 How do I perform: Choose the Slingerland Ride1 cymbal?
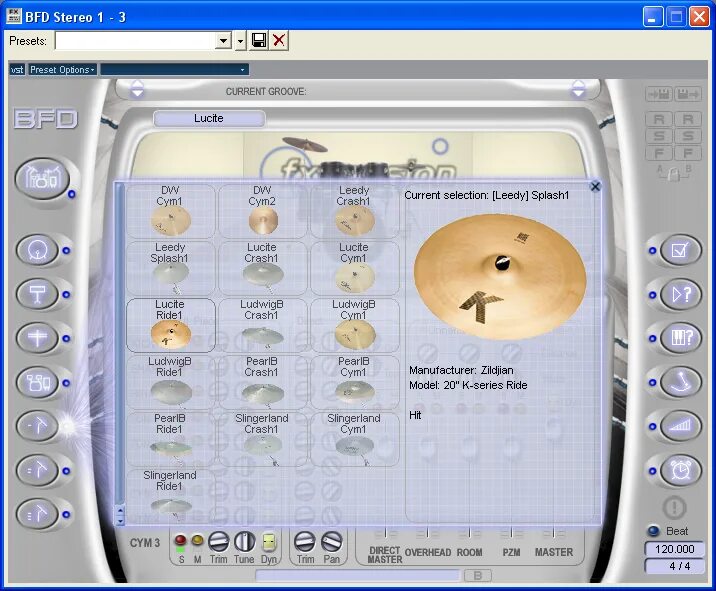(170, 496)
